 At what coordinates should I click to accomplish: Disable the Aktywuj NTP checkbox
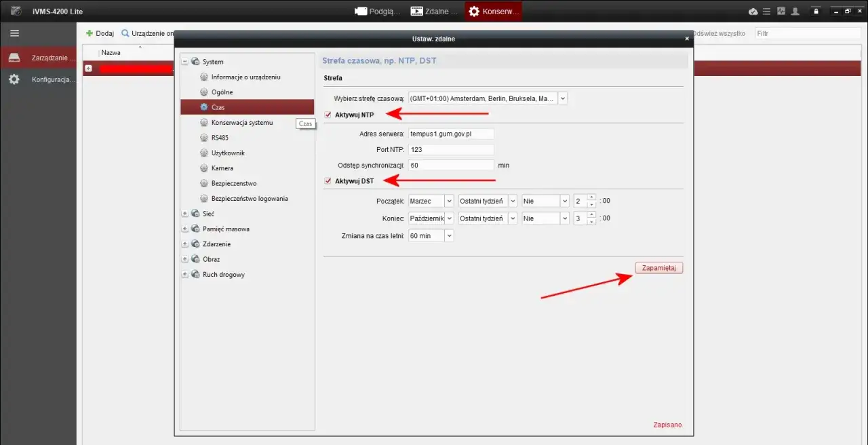click(x=328, y=115)
